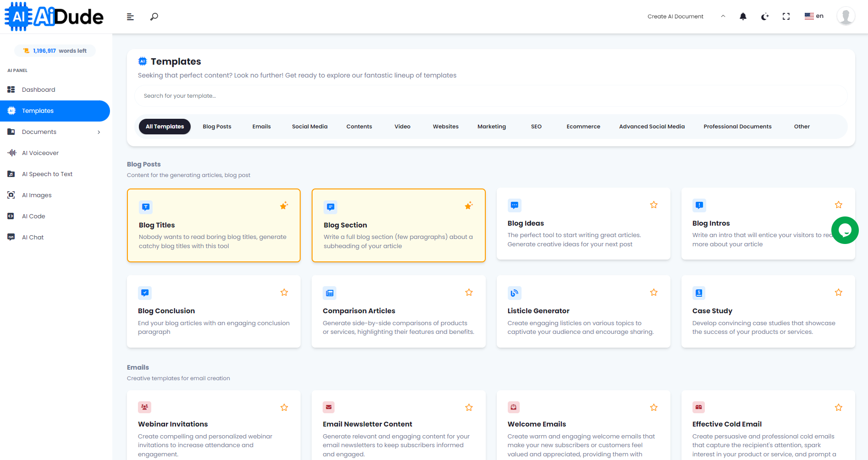Image resolution: width=868 pixels, height=460 pixels.
Task: Select the SEO template category
Action: click(x=536, y=126)
